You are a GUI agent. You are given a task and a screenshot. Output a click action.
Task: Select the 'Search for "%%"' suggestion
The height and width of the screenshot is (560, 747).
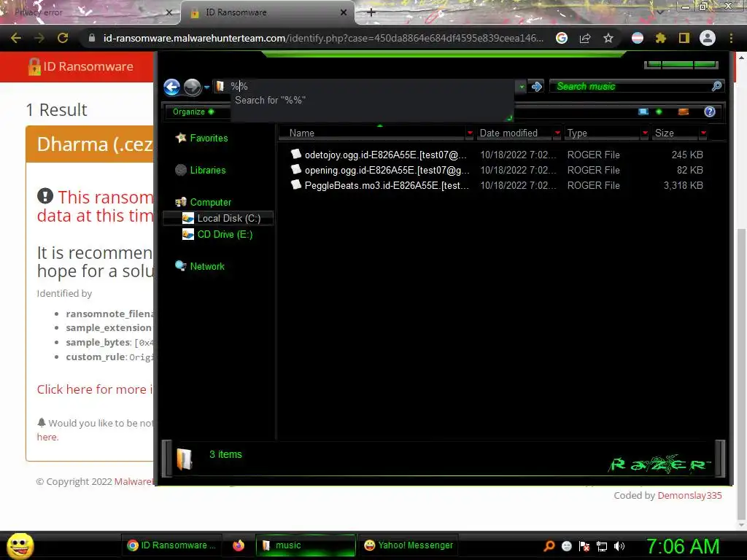pos(271,100)
